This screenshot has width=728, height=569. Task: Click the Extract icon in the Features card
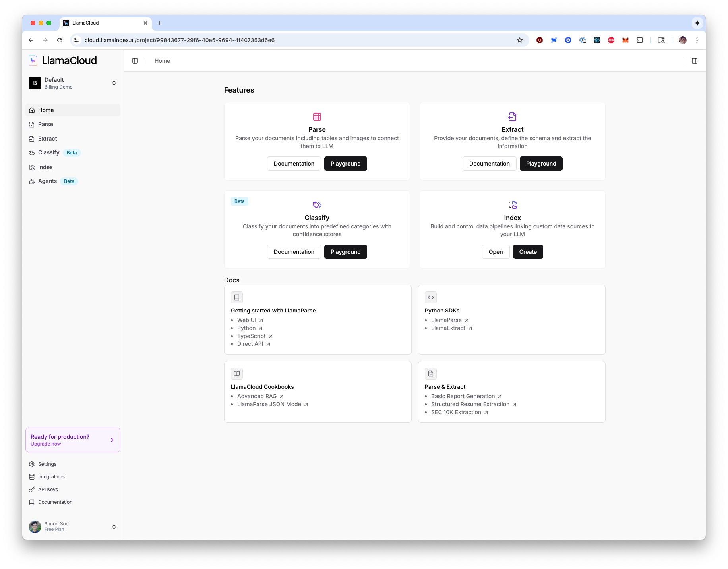(512, 117)
